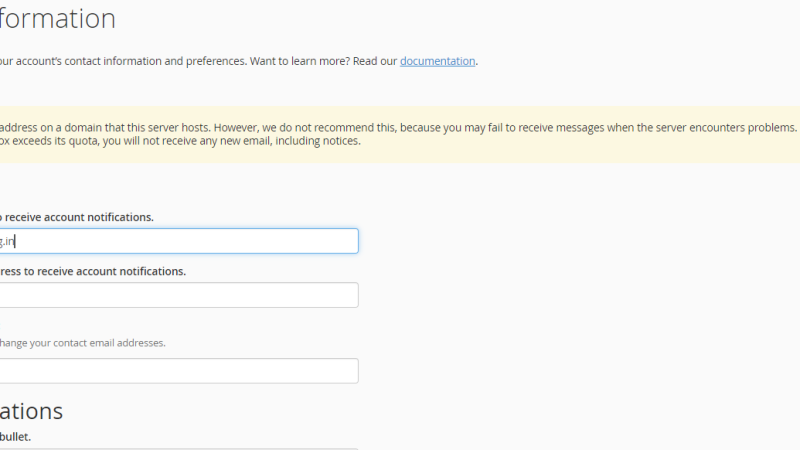Click the partially visible field below "bullet."
This screenshot has width=800, height=450.
tap(179, 448)
